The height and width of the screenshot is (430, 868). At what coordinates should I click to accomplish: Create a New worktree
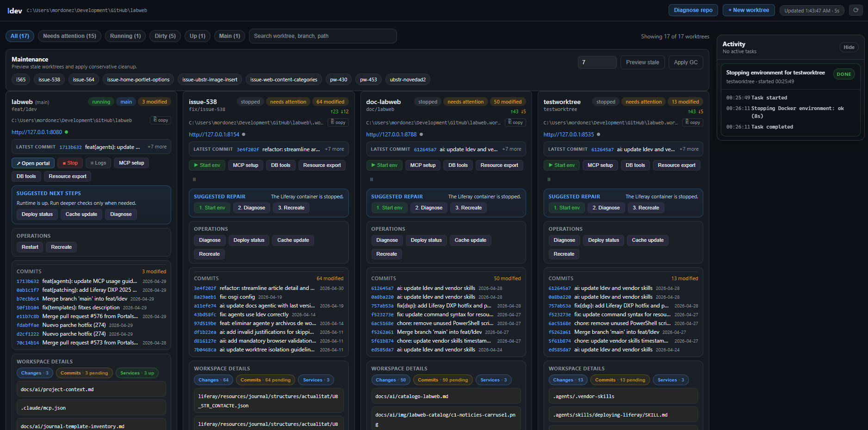pyautogui.click(x=749, y=10)
